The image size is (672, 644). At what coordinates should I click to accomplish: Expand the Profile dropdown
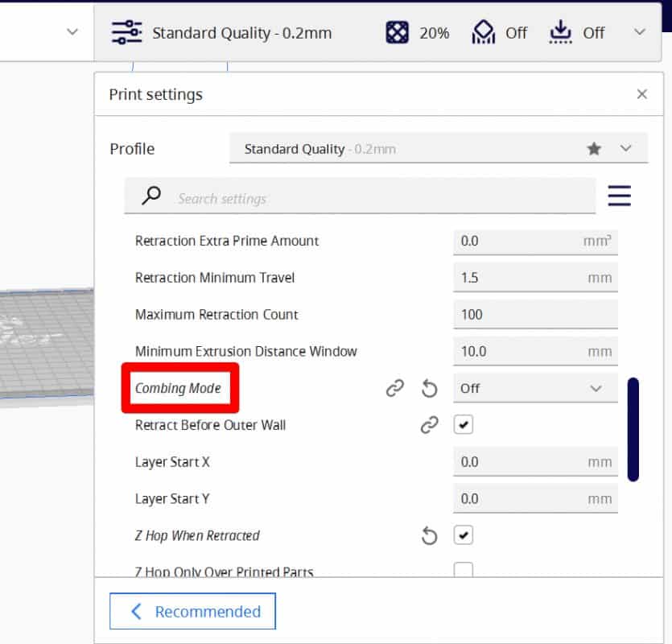click(x=625, y=148)
